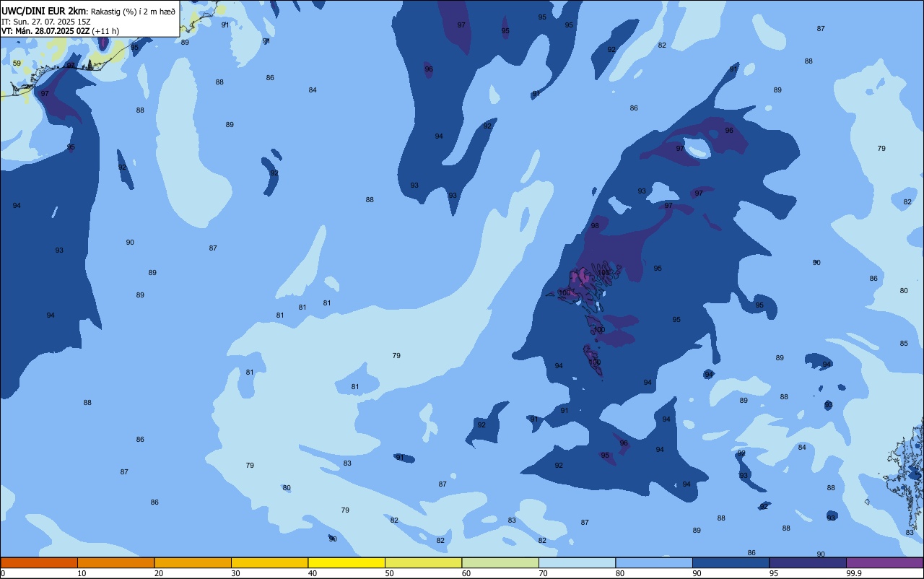Image resolution: width=924 pixels, height=579 pixels.
Task: Click the 'UWC/DINI EUR 2km' title text
Action: point(44,11)
